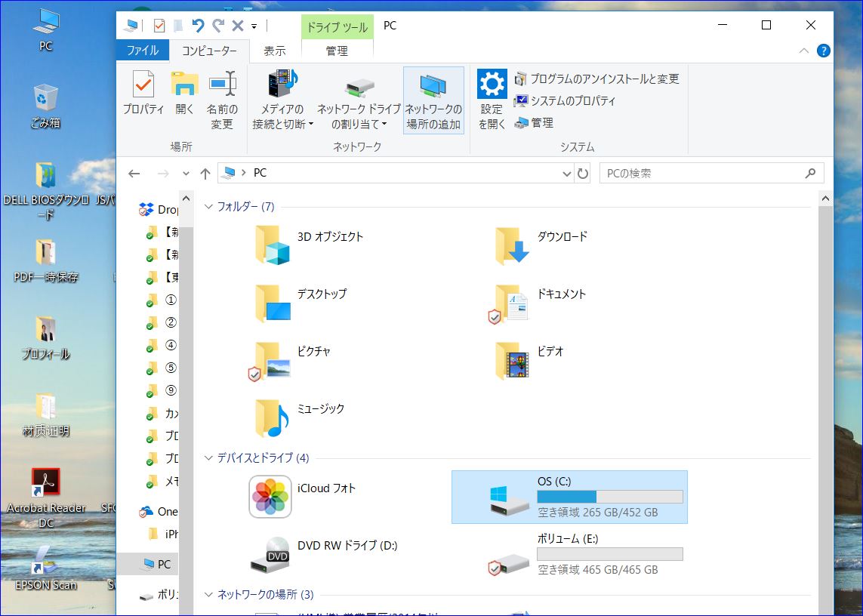Click main pane scroll up arrow

click(x=825, y=199)
